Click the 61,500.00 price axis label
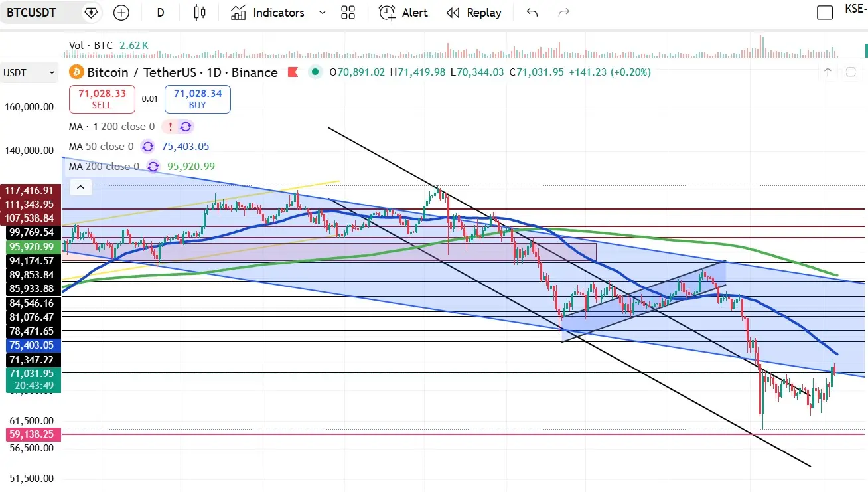Image resolution: width=868 pixels, height=492 pixels. tap(31, 420)
